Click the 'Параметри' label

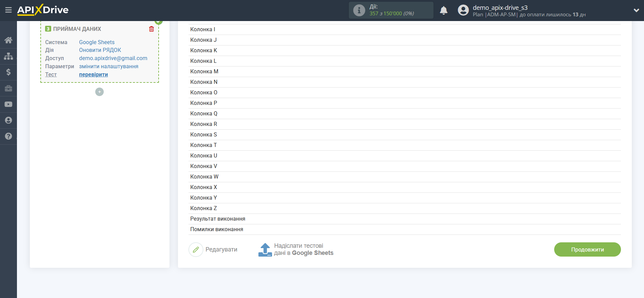coord(60,66)
